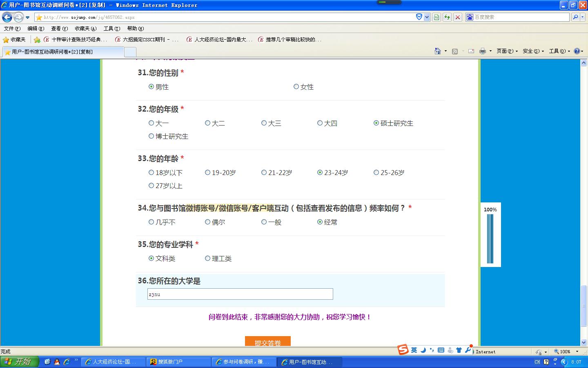
Task: Choose 博士研究生 radio option
Action: tap(151, 136)
